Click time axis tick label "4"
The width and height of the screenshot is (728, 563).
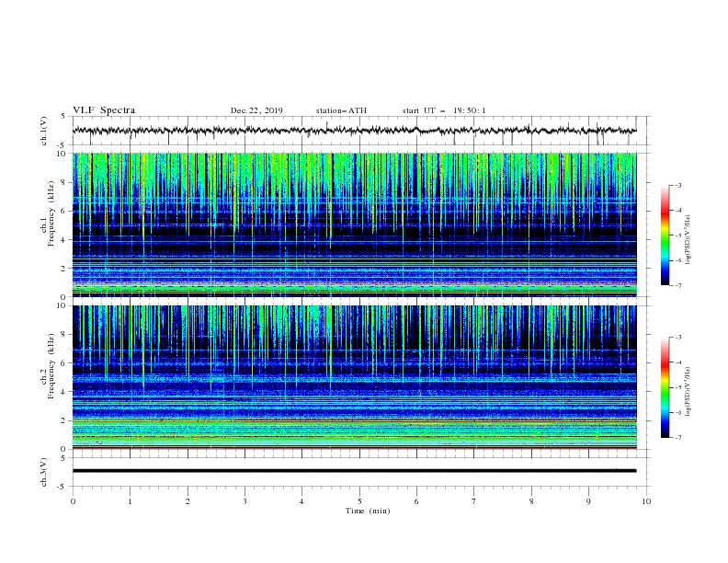point(301,501)
